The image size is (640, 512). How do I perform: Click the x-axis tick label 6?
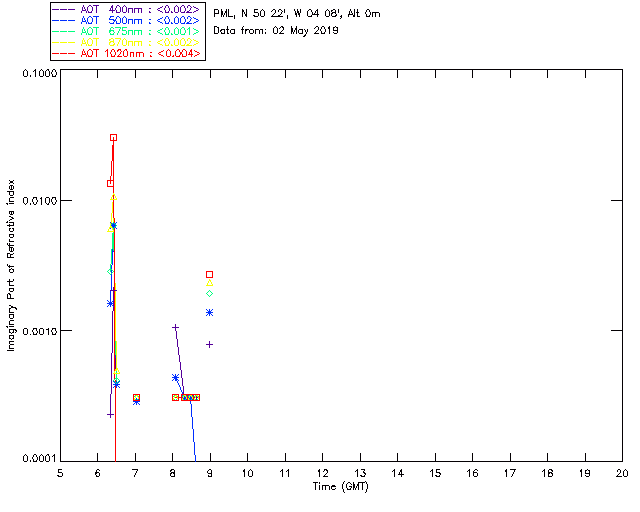click(x=98, y=473)
